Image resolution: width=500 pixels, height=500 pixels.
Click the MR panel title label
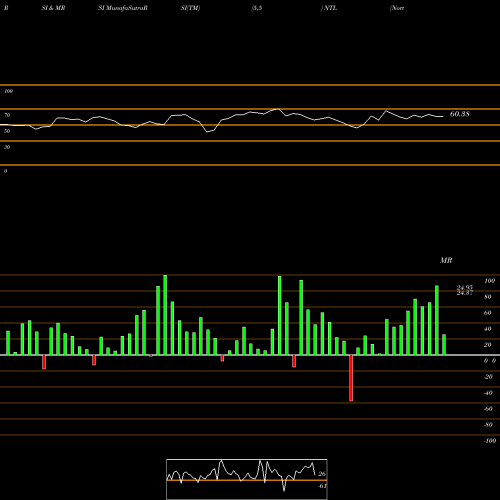[x=446, y=260]
